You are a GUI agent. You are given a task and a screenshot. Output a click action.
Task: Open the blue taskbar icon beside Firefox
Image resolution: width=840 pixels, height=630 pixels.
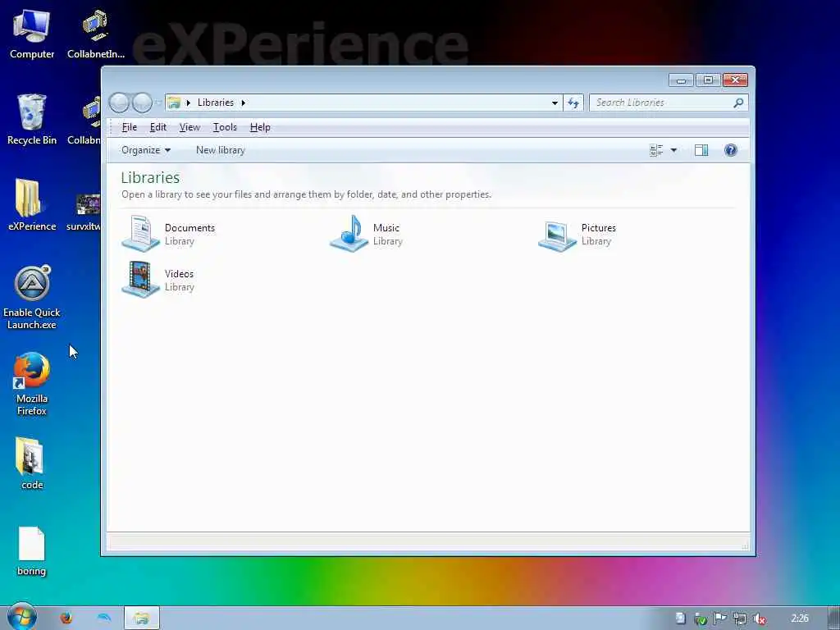click(x=104, y=618)
